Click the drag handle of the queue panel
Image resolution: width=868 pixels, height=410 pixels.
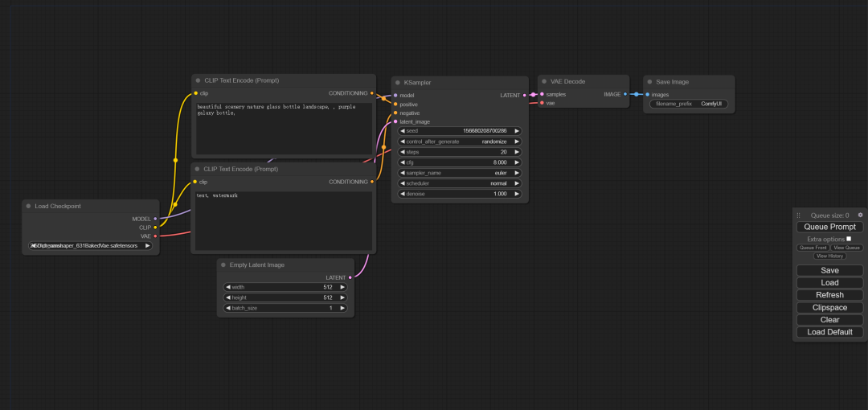coord(798,215)
